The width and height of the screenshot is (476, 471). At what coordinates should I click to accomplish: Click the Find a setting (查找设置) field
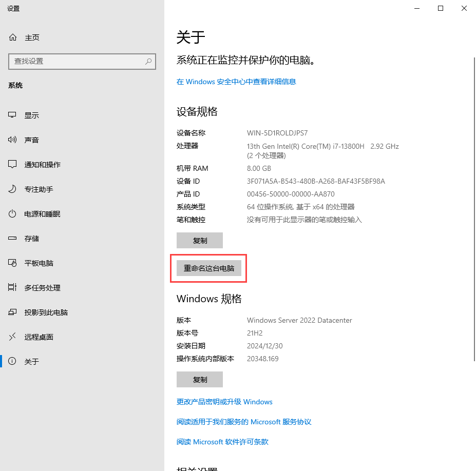pyautogui.click(x=77, y=61)
